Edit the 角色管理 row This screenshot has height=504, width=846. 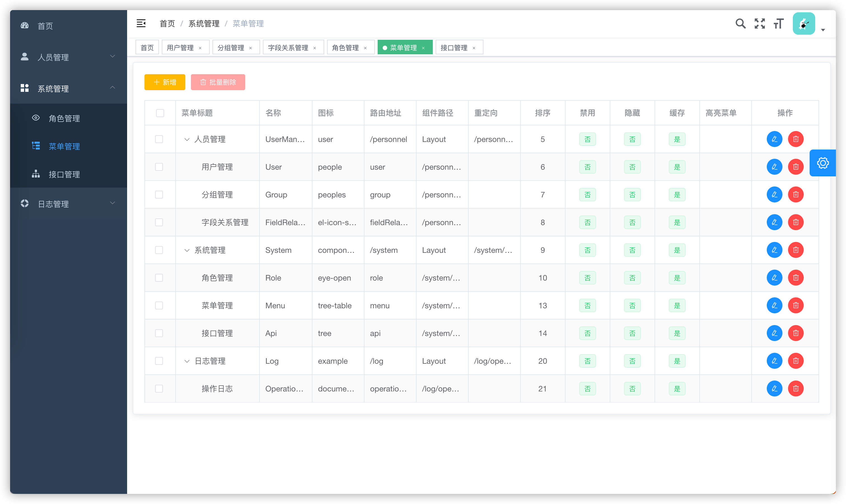tap(774, 278)
